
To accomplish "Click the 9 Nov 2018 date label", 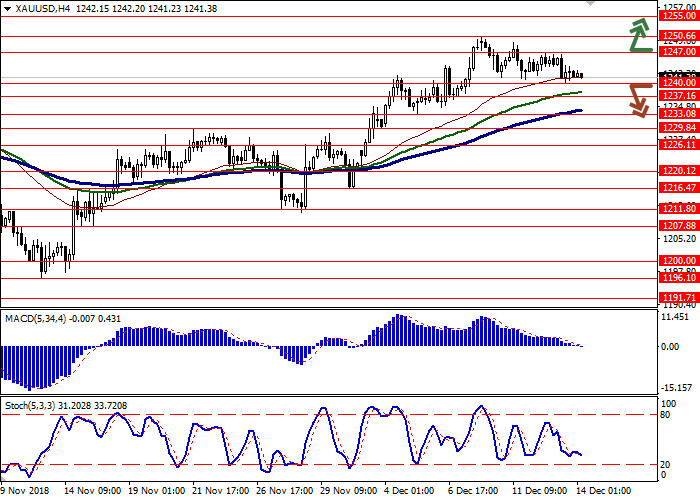I will coord(22,492).
